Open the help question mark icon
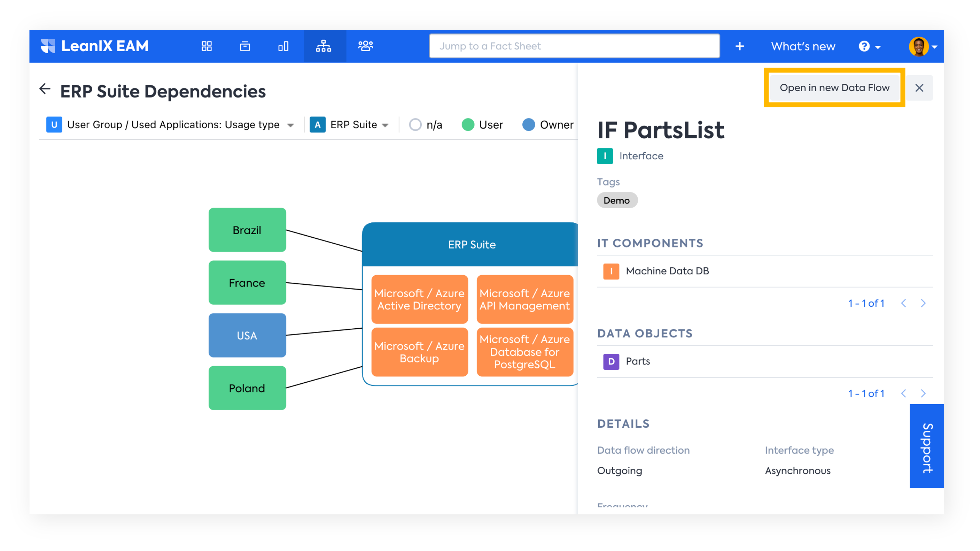The height and width of the screenshot is (551, 980). (x=864, y=46)
